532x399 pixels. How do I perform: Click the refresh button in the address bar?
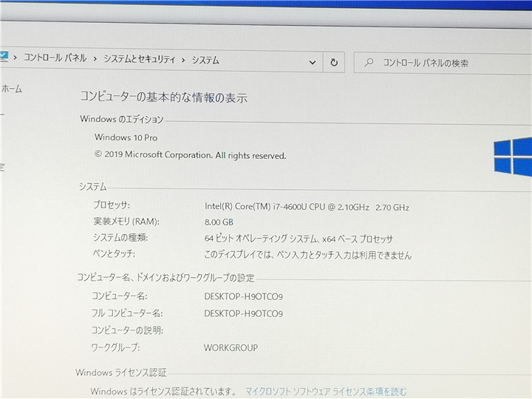[334, 62]
